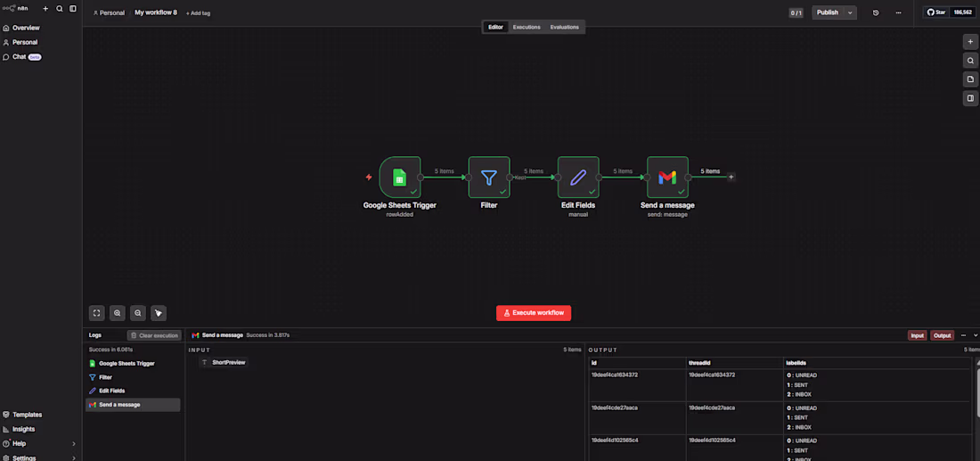Collapse the logs panel with chevron

pos(975,335)
